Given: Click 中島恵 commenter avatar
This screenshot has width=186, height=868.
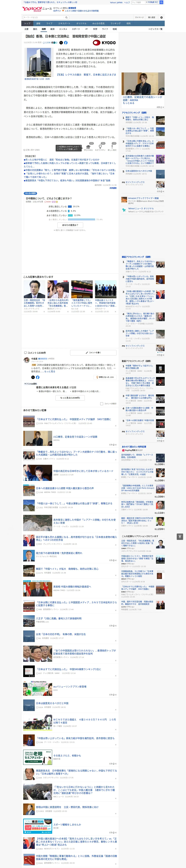Looking at the screenshot, I should [26, 360].
